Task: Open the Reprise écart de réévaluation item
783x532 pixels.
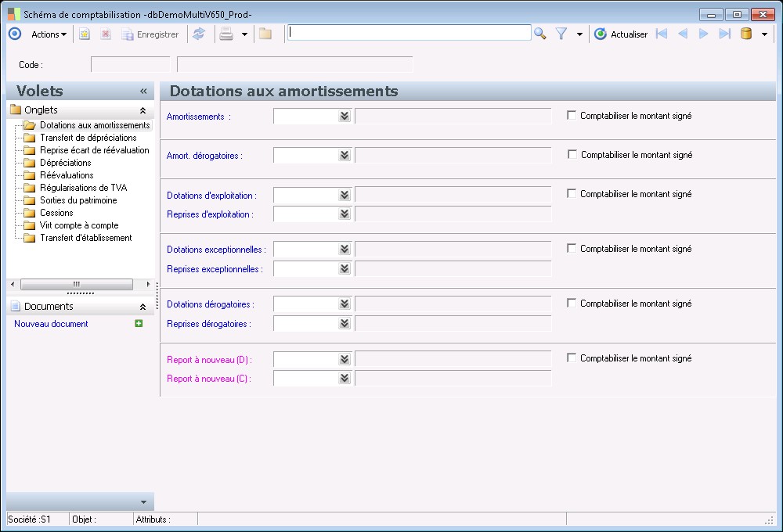Action: pos(95,150)
